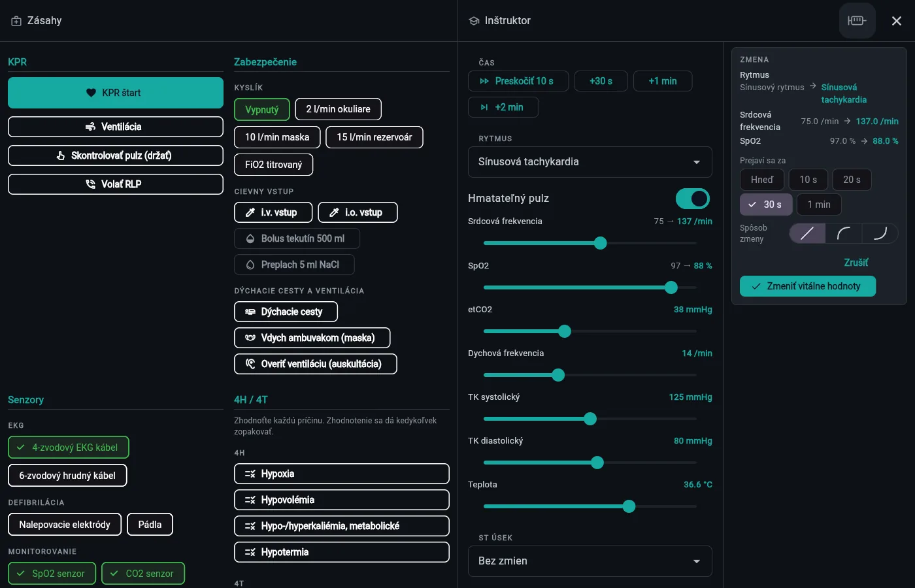Advance time by +30 s
This screenshot has width=915, height=588.
coord(601,81)
